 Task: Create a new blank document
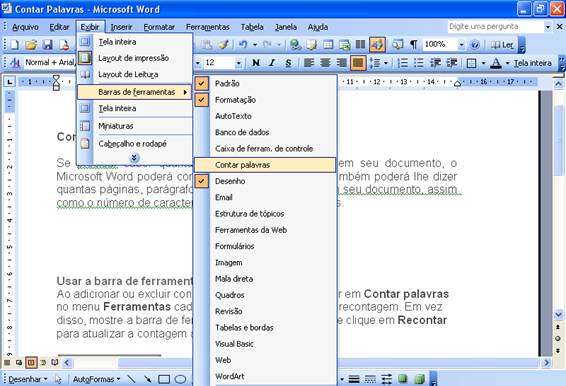(15, 45)
